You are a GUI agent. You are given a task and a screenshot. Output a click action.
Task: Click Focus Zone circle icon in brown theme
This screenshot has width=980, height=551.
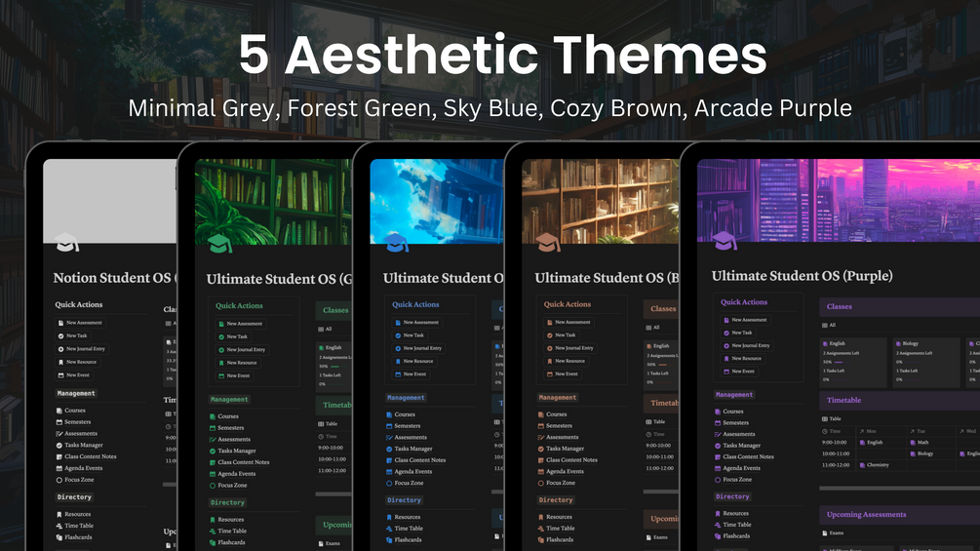(x=541, y=483)
